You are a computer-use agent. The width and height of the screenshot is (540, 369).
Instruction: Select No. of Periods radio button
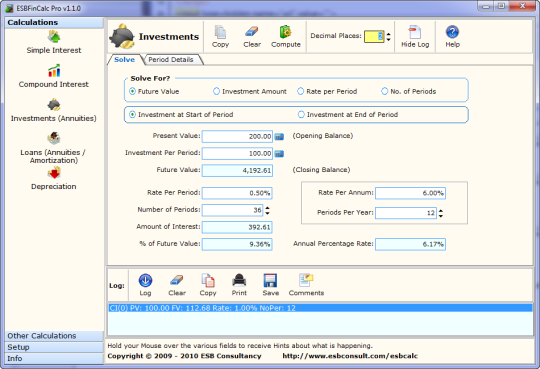pyautogui.click(x=385, y=92)
